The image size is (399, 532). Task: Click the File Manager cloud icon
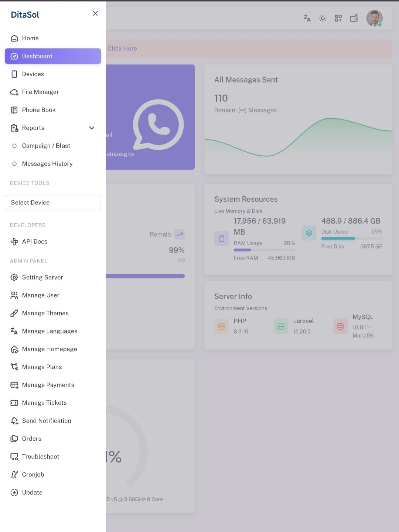pyautogui.click(x=14, y=92)
